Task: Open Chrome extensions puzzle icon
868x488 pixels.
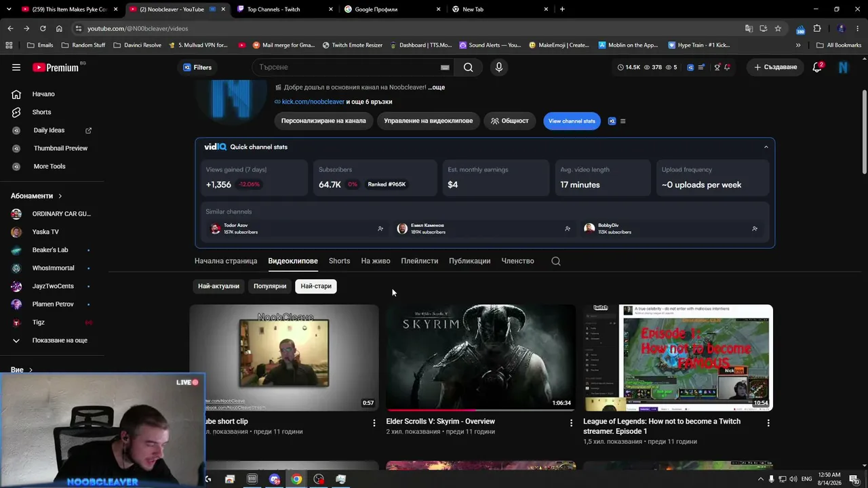Action: (x=817, y=28)
